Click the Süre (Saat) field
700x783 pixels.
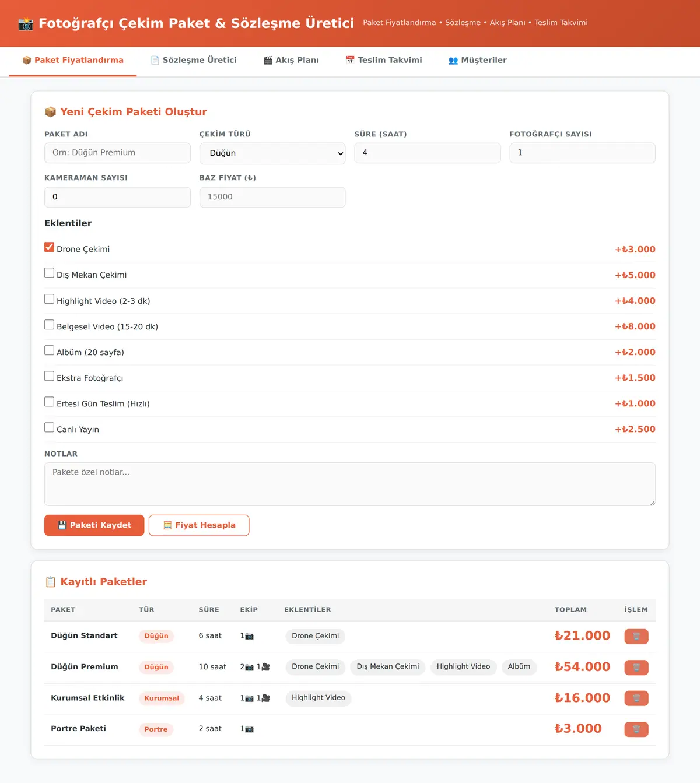(428, 153)
